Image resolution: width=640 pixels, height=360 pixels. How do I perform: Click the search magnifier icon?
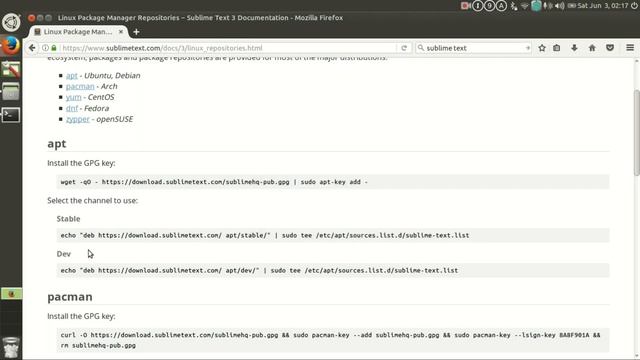421,48
